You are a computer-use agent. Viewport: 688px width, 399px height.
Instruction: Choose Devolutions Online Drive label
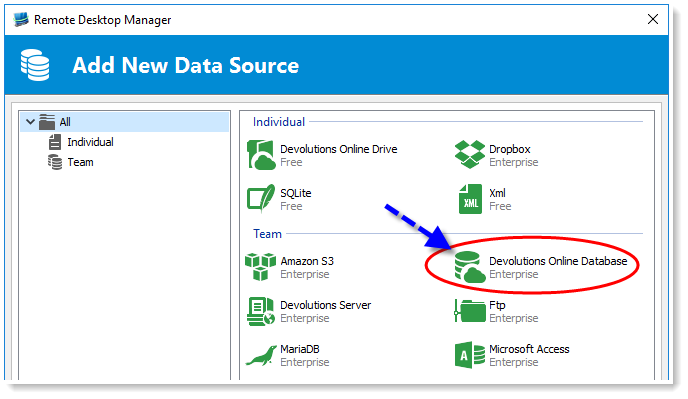pos(339,149)
